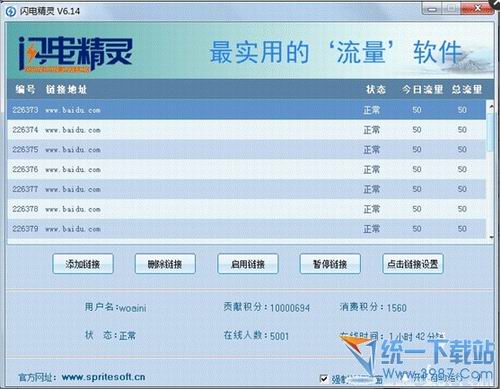Click the 启用链接 button

pos(248,264)
